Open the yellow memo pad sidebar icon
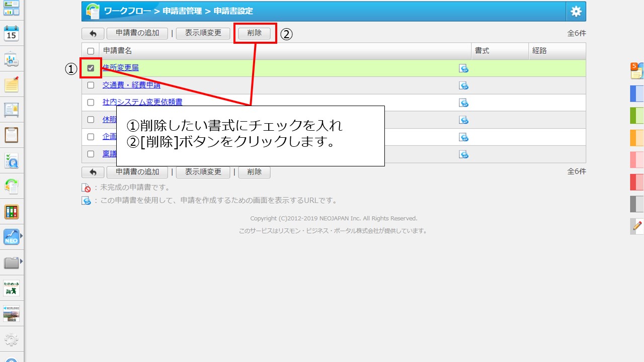 tap(11, 84)
